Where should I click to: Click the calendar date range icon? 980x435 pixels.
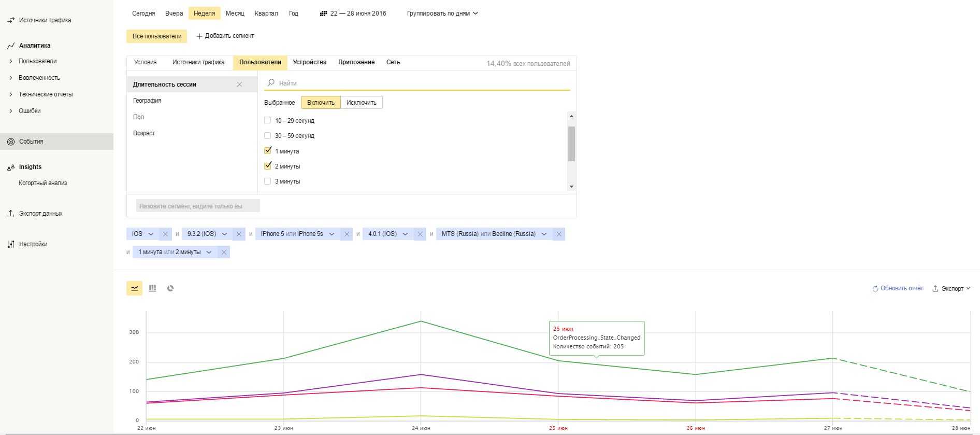(x=323, y=13)
